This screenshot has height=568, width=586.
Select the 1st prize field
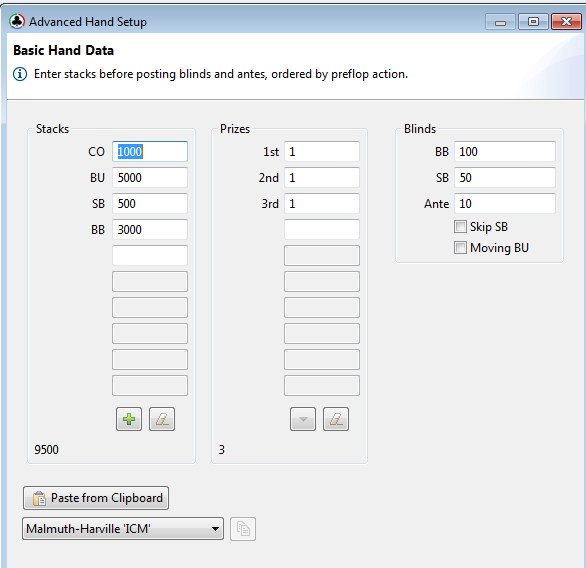pos(322,151)
